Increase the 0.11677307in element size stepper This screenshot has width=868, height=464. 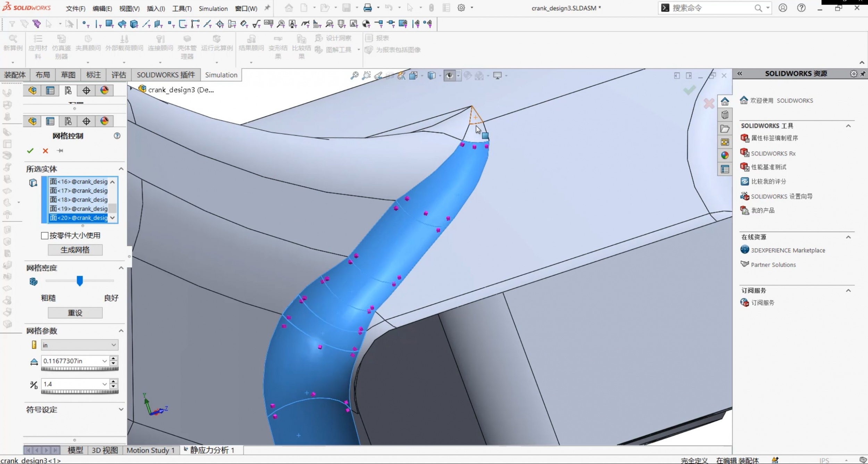point(114,358)
